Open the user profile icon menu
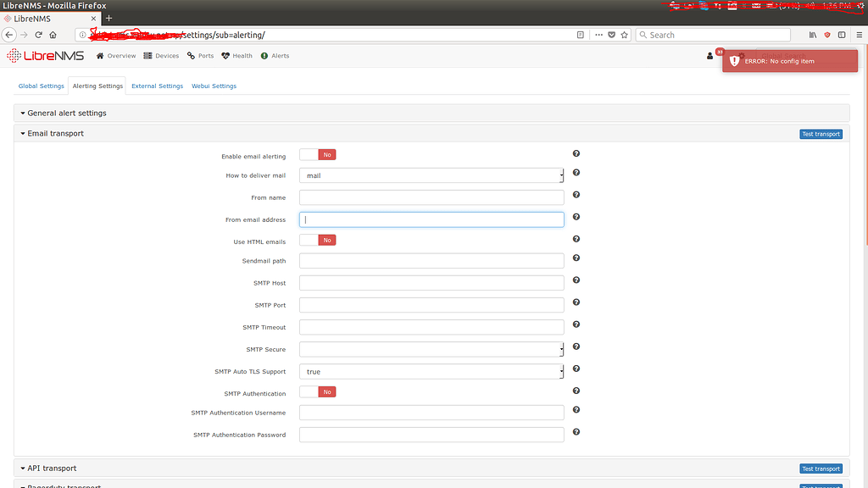 click(x=710, y=56)
